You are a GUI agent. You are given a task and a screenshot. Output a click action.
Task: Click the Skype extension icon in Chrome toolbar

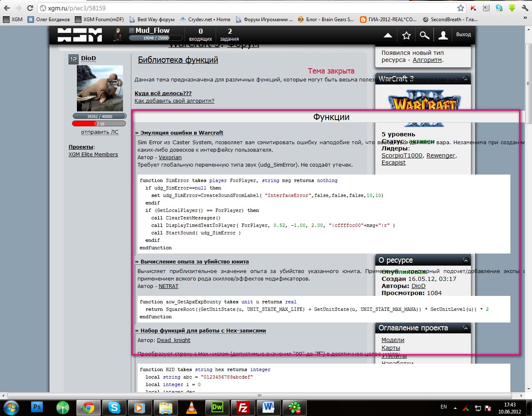(x=499, y=8)
